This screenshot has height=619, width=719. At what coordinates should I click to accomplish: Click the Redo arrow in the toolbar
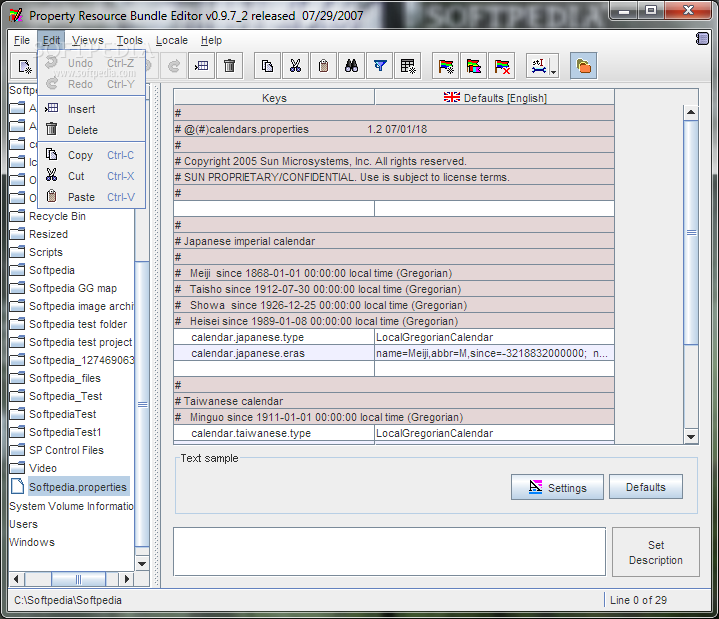(174, 66)
